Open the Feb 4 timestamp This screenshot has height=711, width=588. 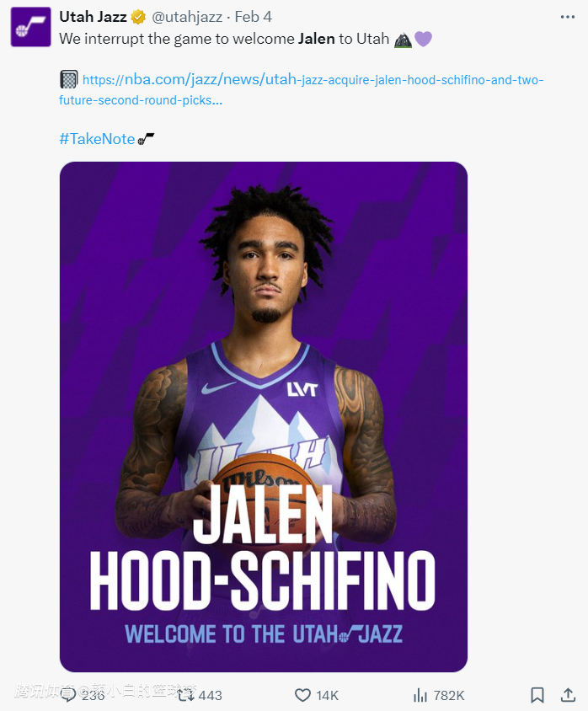pos(254,17)
